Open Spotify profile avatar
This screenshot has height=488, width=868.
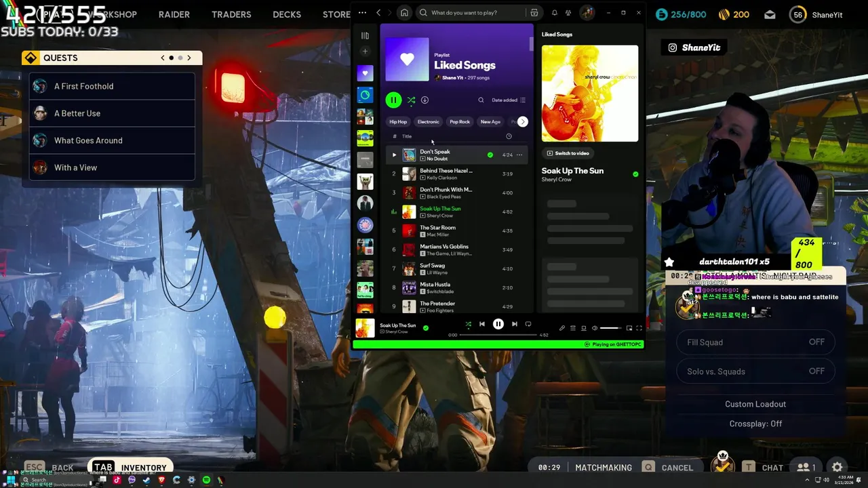587,13
